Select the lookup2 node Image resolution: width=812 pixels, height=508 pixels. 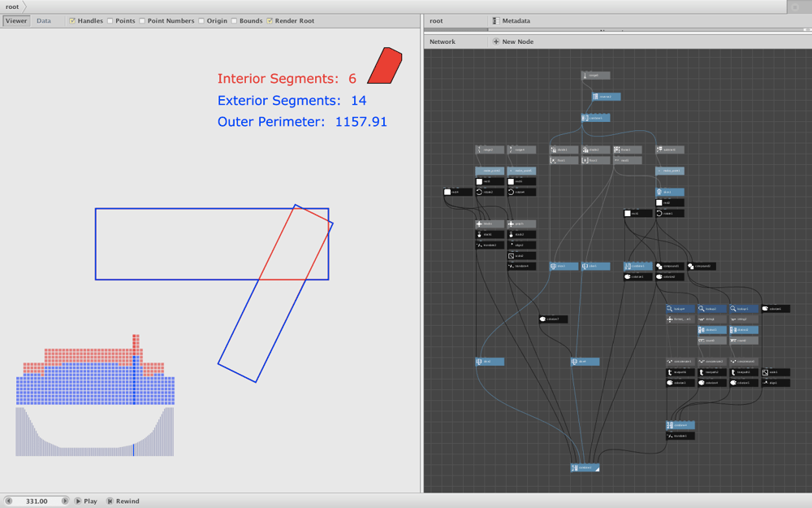click(x=712, y=308)
